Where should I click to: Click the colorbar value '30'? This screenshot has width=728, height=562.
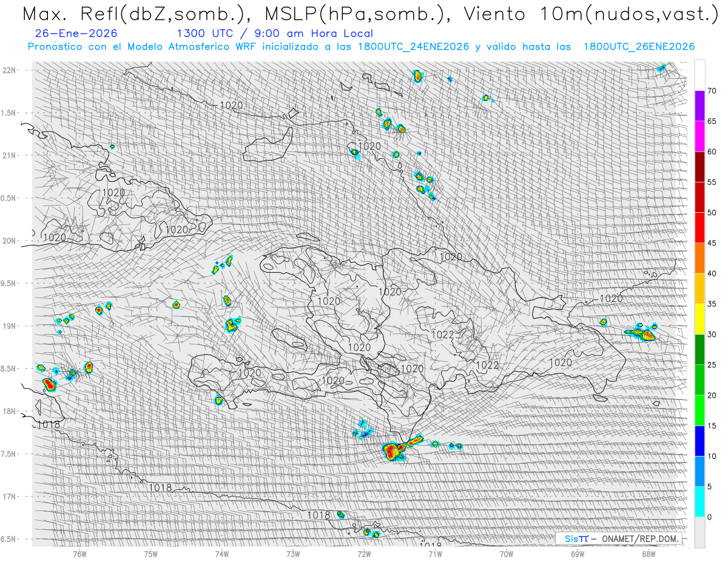pyautogui.click(x=712, y=334)
